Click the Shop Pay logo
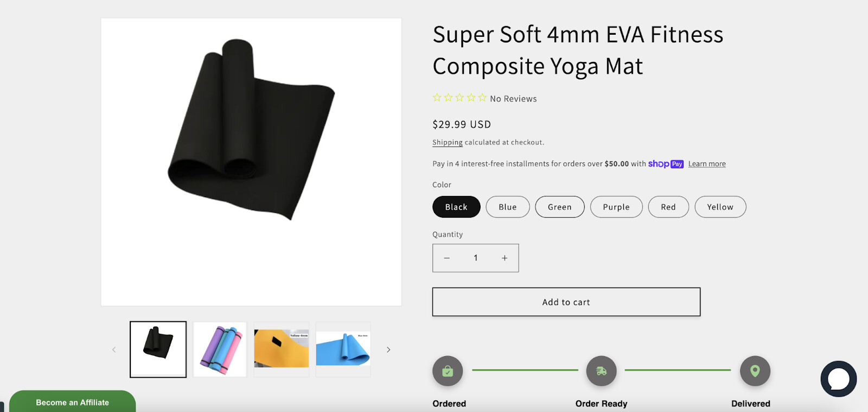Image resolution: width=868 pixels, height=412 pixels. tap(666, 164)
